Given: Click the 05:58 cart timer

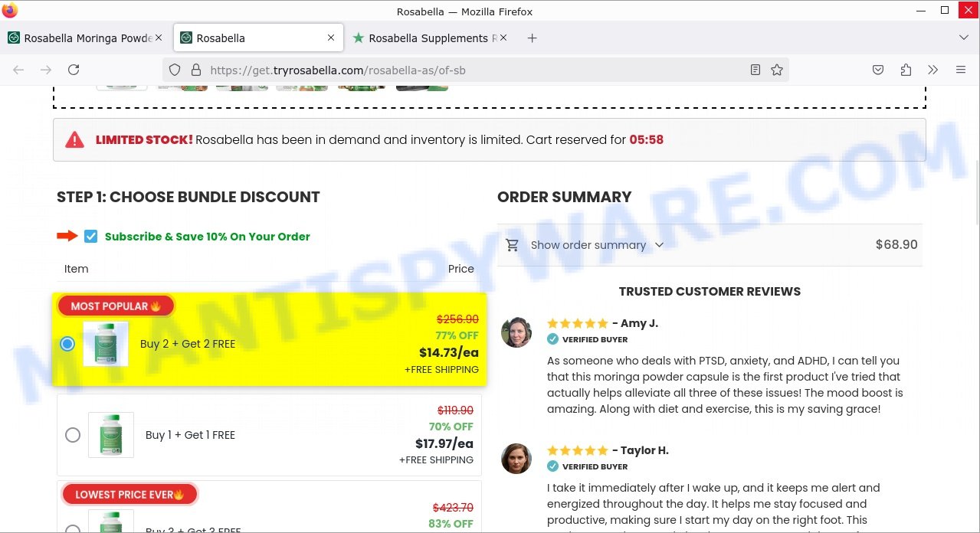Looking at the screenshot, I should [647, 139].
